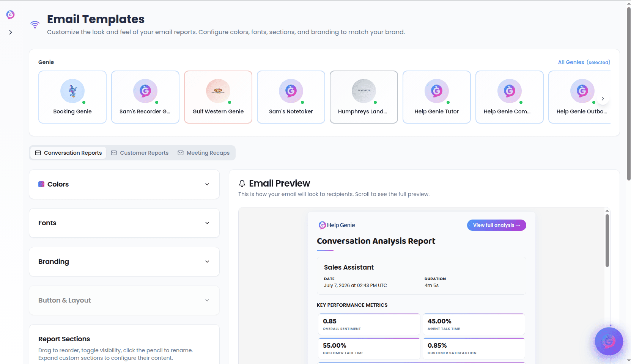Click the 55.00% Customer Talk Time card
Viewport: 631px width, 364px height.
[x=369, y=348]
